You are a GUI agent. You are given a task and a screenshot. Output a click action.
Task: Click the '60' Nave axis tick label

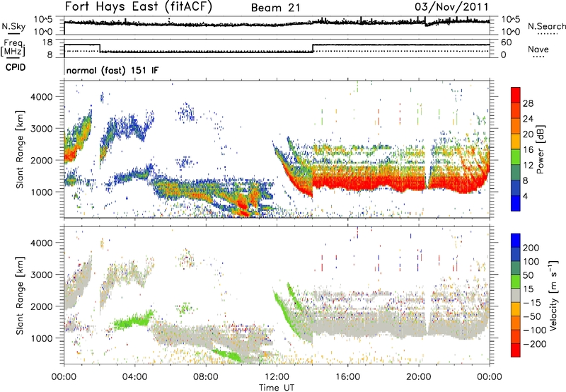pyautogui.click(x=507, y=42)
